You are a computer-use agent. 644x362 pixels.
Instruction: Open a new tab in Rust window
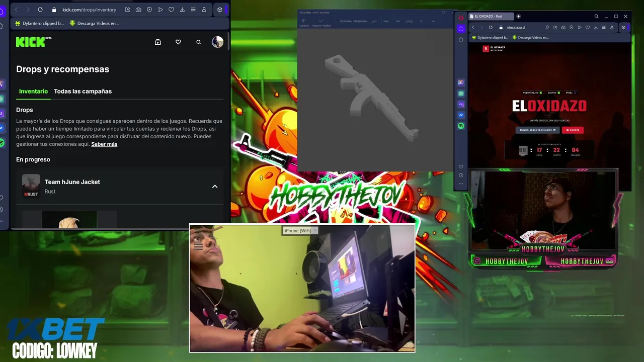click(519, 16)
